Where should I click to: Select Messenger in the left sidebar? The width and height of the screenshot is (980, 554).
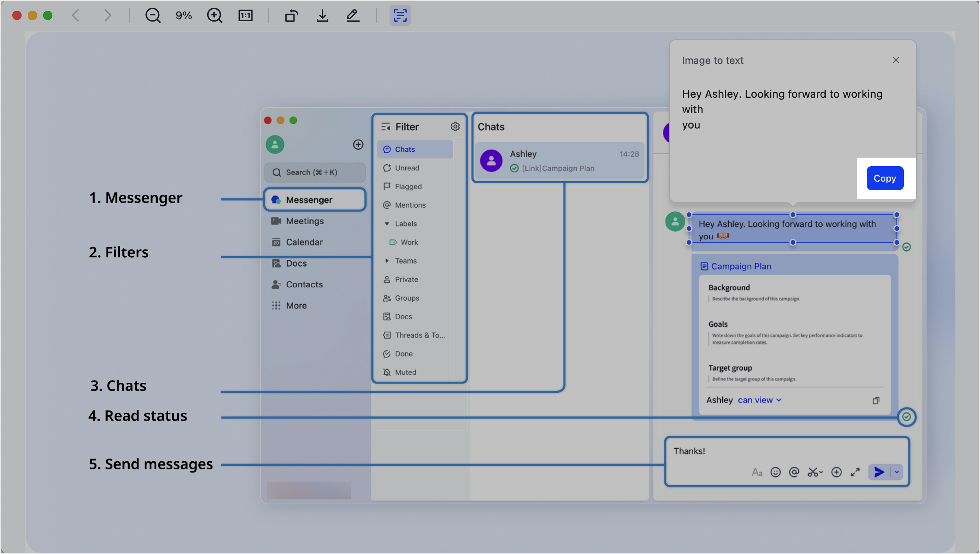315,200
